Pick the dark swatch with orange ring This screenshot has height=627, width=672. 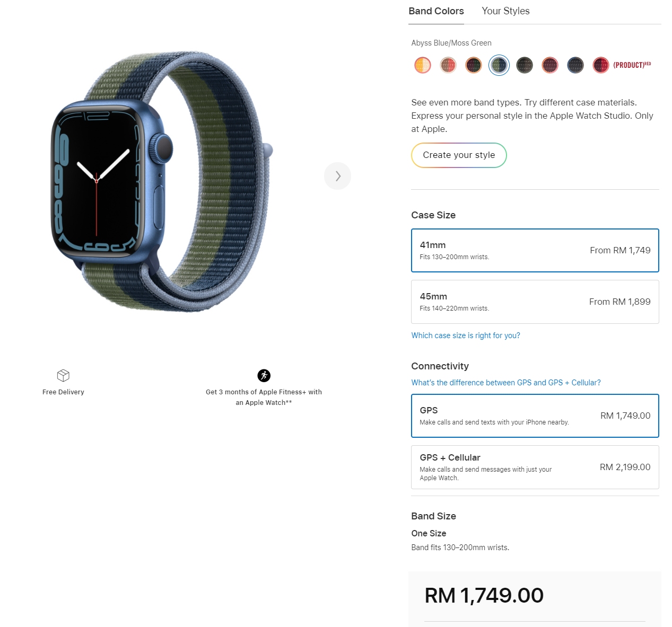[x=474, y=65]
